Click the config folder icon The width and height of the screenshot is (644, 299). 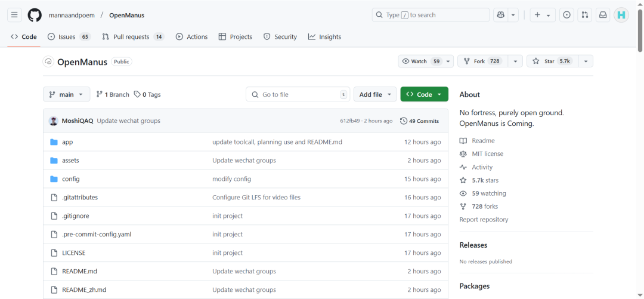(x=54, y=179)
